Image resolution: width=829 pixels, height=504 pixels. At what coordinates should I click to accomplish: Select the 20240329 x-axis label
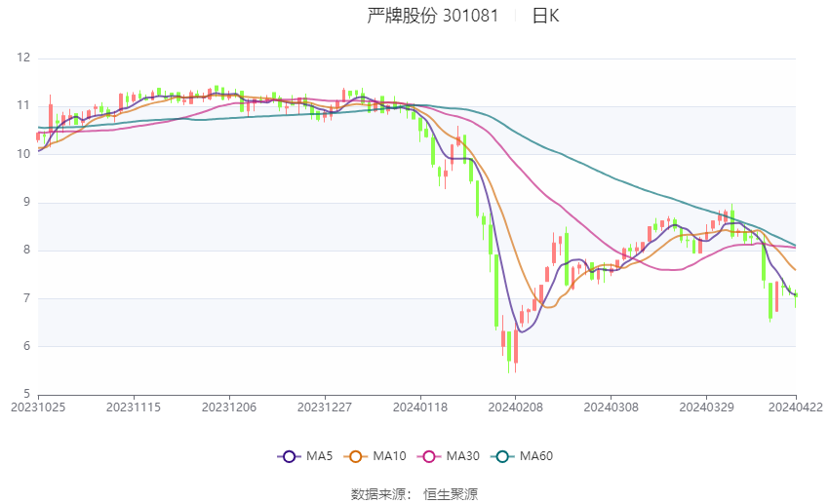[x=705, y=407]
